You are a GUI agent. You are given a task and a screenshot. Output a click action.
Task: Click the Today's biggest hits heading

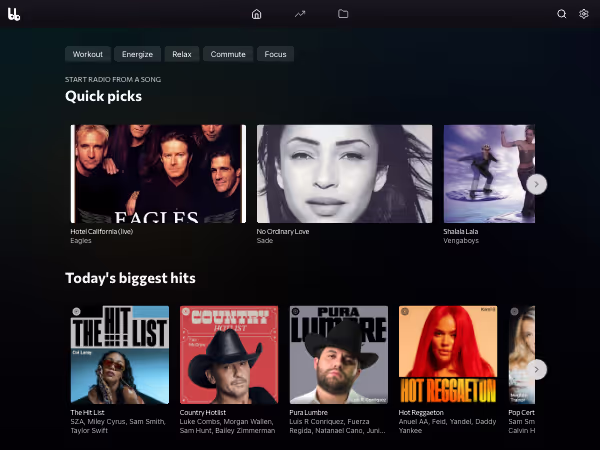130,278
